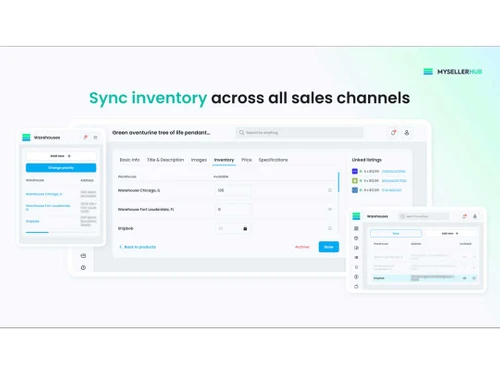Click notification bell in product editor header
This screenshot has height=375, width=500.
393,133
